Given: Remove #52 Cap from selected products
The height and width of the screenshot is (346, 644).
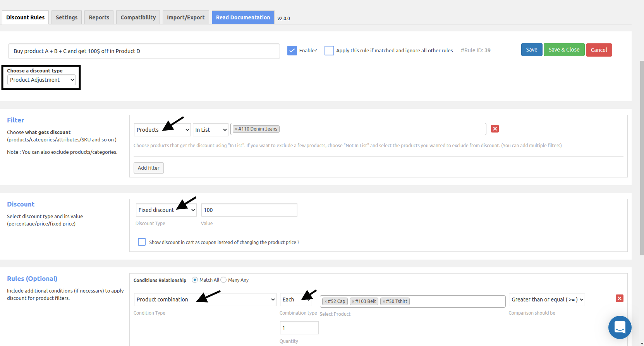Looking at the screenshot, I should click(x=326, y=301).
